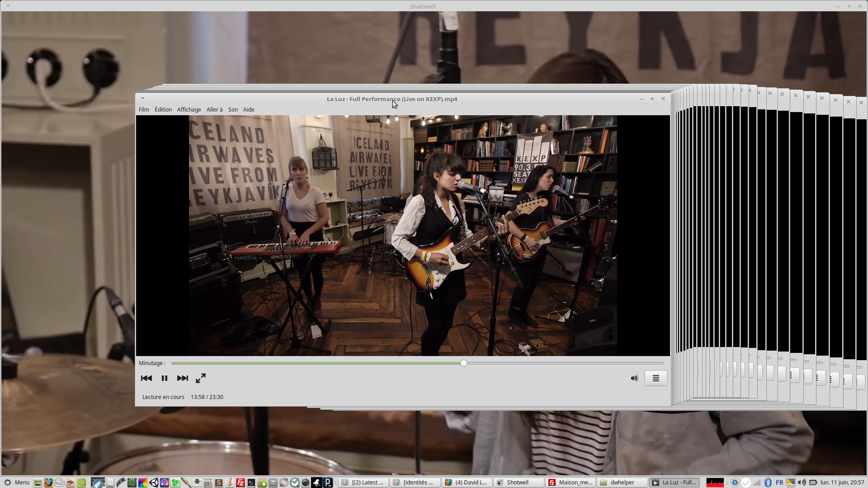Open the Shotwell window menu arrow

(x=8, y=6)
